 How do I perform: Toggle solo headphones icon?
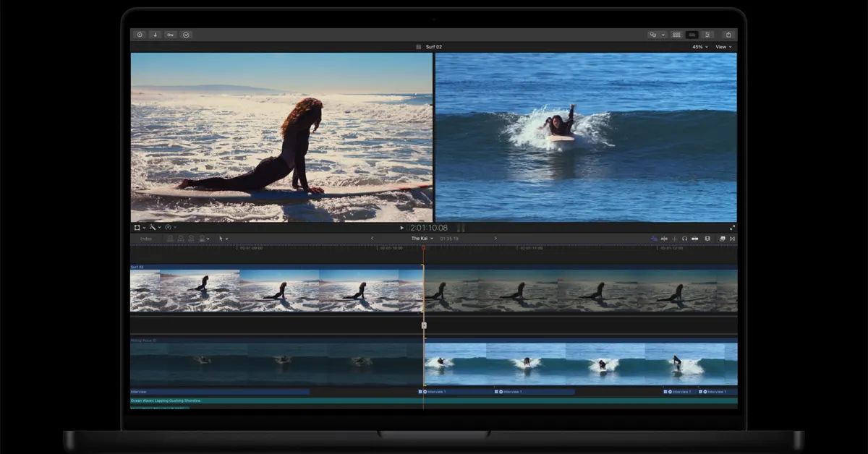tap(684, 239)
